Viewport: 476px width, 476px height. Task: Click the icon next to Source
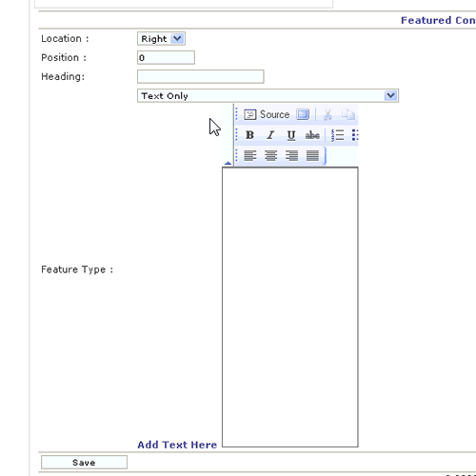pos(303,114)
